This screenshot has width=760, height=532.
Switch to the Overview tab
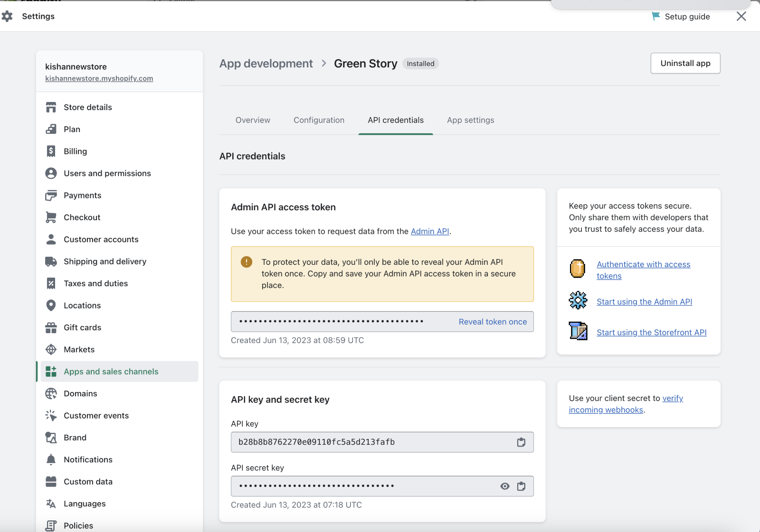pyautogui.click(x=253, y=120)
